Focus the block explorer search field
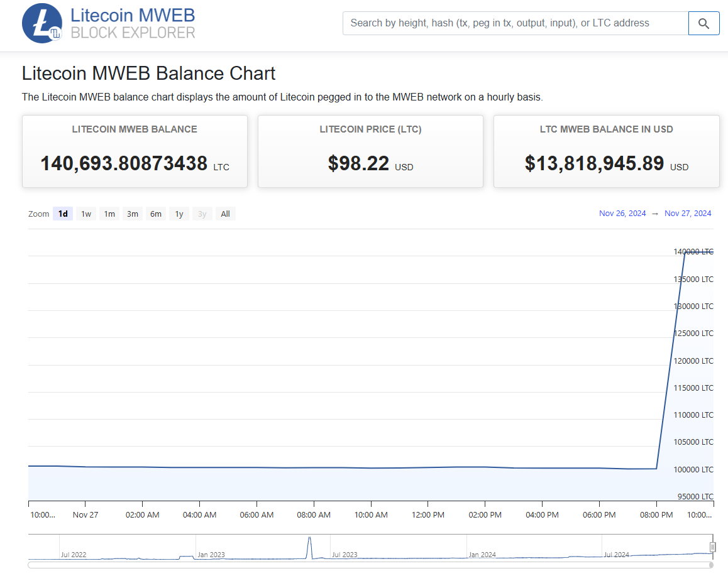 point(516,23)
